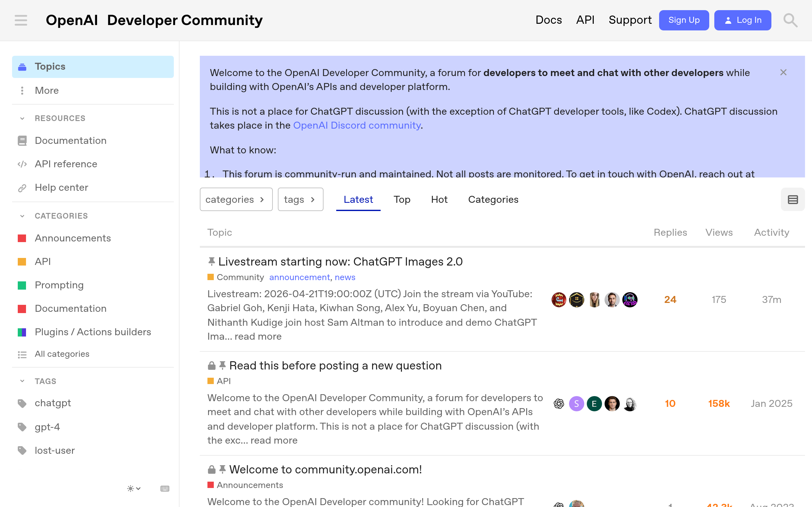Screen dimensions: 812x507
Task: Open the search magnifier icon
Action: point(790,20)
